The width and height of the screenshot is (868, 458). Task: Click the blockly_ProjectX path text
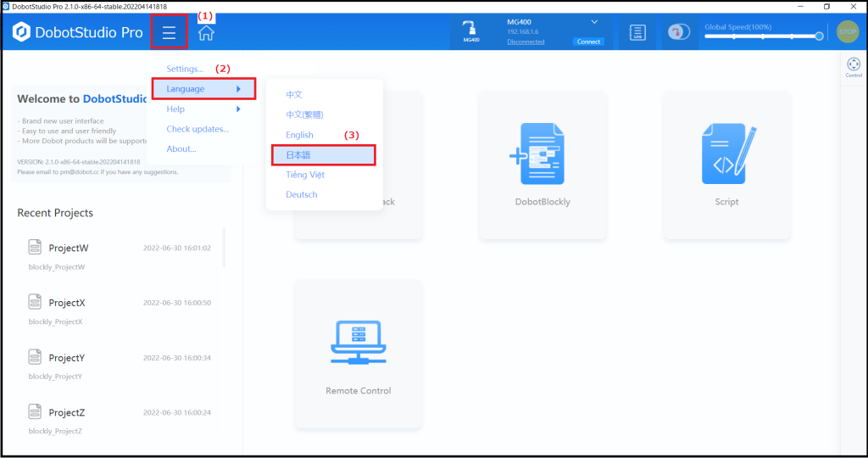(x=55, y=321)
